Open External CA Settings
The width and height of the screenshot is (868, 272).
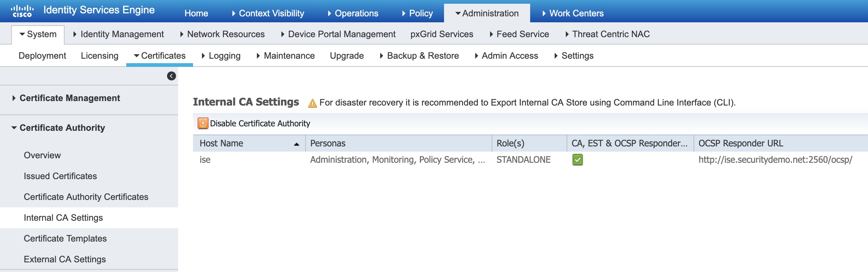65,259
